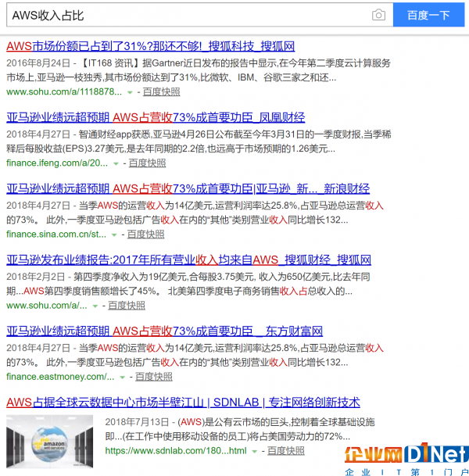Open 百度快照 for the first sohu result

tap(162, 91)
